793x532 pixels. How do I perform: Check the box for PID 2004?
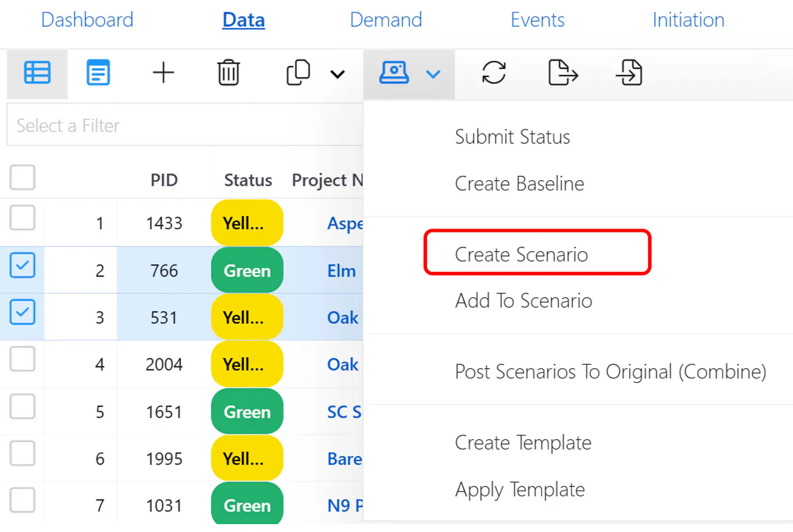click(x=22, y=359)
